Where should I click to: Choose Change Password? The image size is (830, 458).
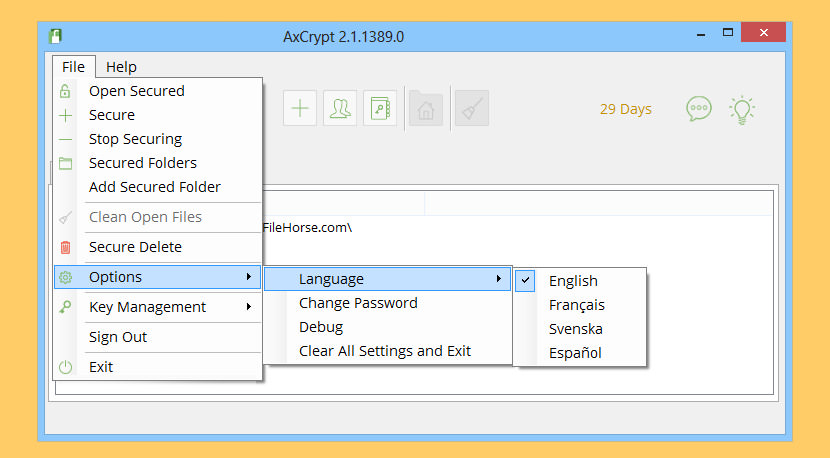[387, 303]
